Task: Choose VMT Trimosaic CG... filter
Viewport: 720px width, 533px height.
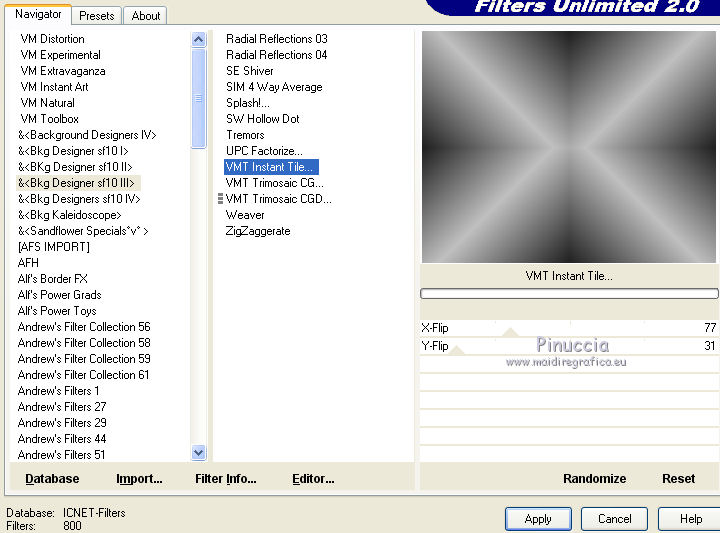Action: pos(275,183)
